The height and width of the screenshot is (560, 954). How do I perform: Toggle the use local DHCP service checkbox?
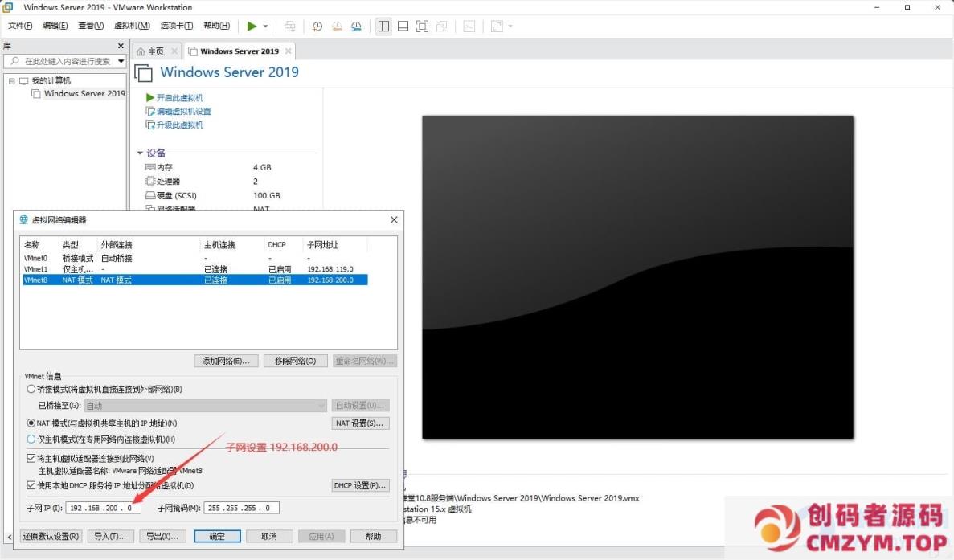click(31, 485)
